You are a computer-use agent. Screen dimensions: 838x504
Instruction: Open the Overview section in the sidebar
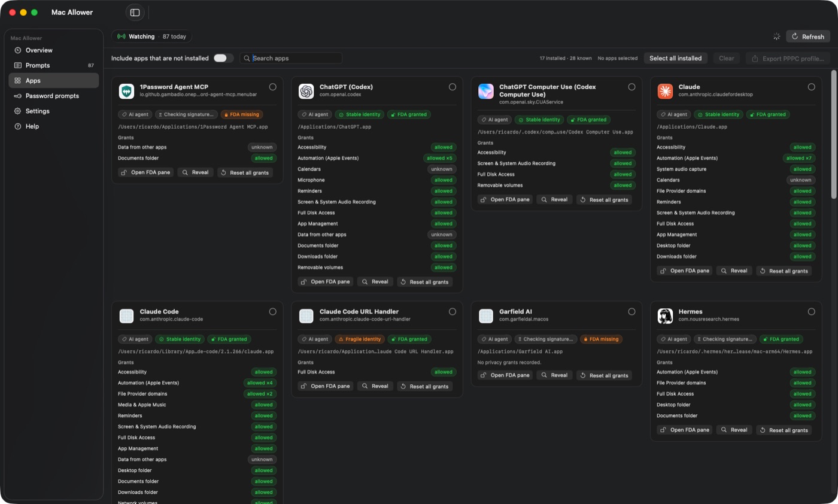(x=54, y=50)
